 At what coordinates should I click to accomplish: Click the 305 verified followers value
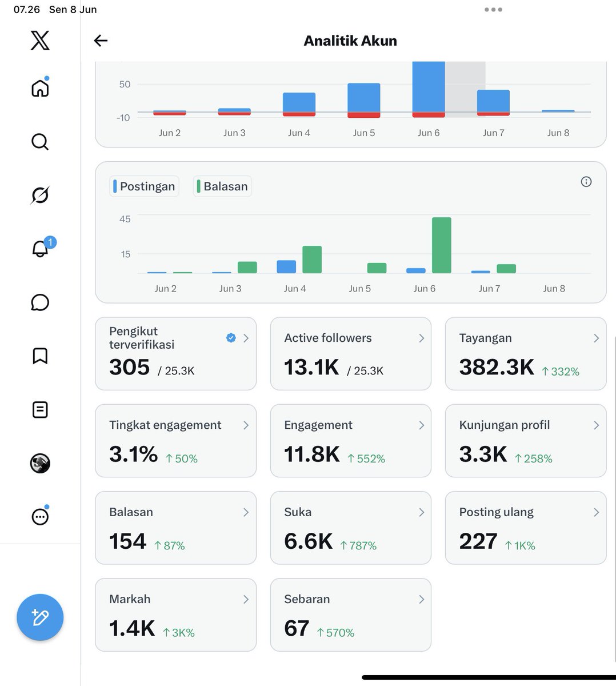(130, 368)
